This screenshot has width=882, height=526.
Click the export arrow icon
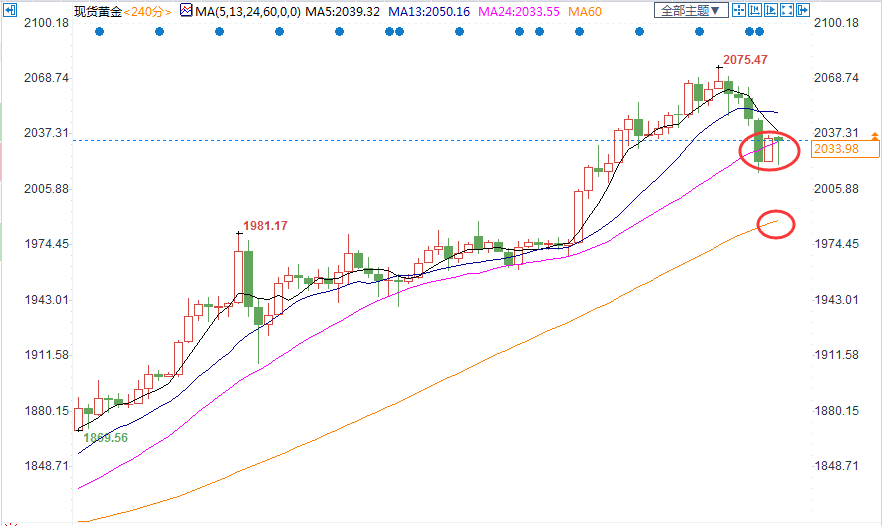tap(801, 11)
